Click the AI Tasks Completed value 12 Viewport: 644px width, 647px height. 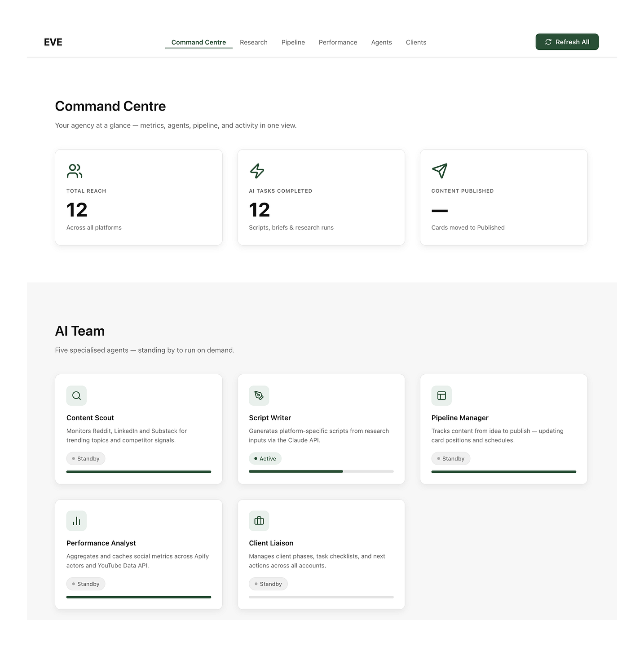(x=260, y=210)
